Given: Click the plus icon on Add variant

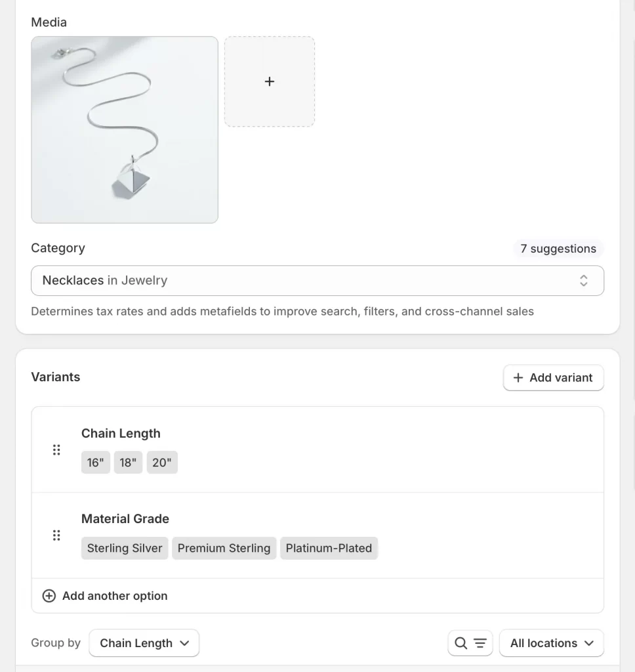Looking at the screenshot, I should tap(518, 377).
